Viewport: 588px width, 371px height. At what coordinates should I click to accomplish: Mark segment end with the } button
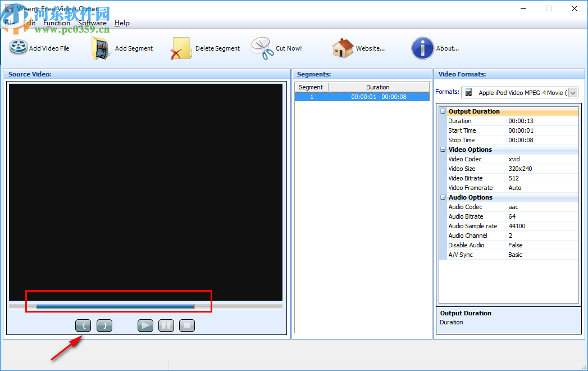(104, 325)
